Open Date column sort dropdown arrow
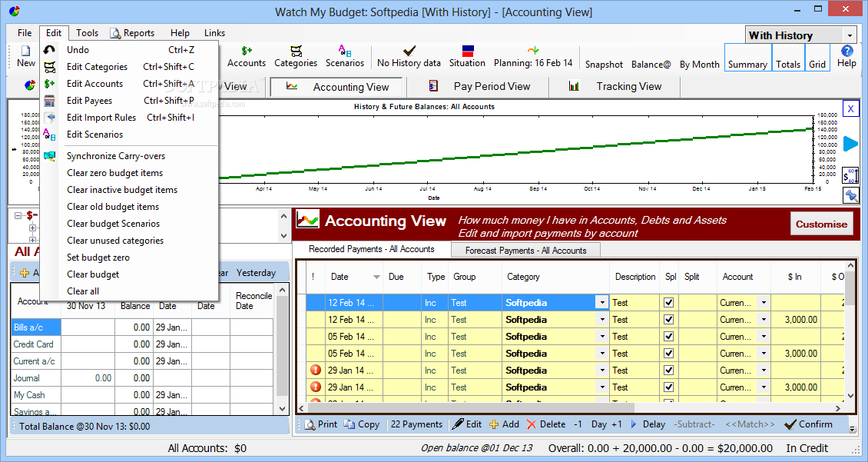This screenshot has width=868, height=462. pos(376,277)
